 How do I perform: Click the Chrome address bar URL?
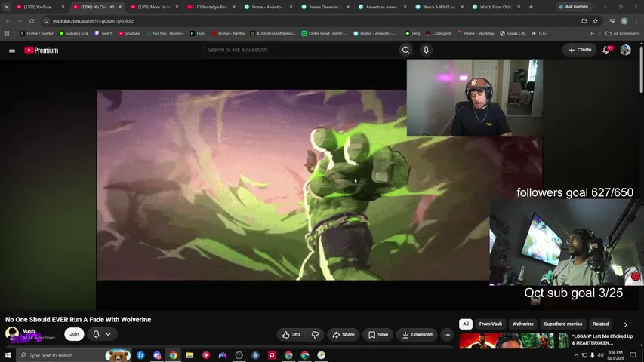click(93, 21)
